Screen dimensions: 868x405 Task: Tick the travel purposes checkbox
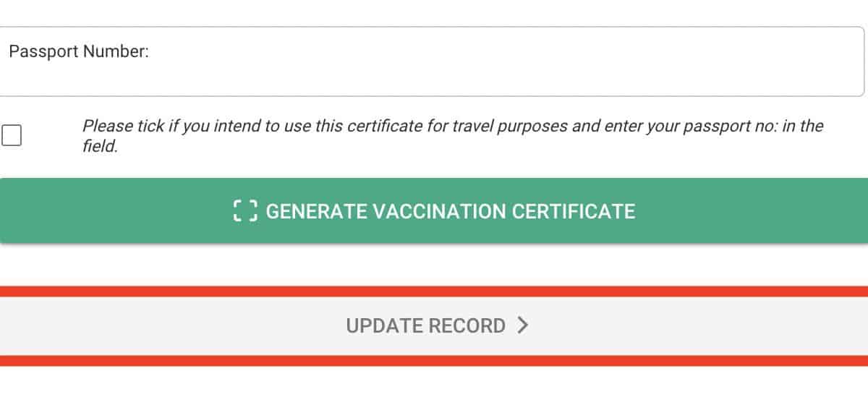point(12,135)
